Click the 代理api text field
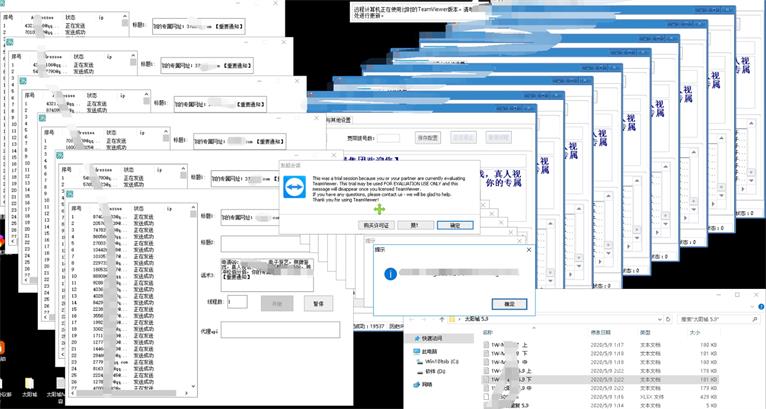Image resolution: width=766 pixels, height=409 pixels. tap(280, 330)
